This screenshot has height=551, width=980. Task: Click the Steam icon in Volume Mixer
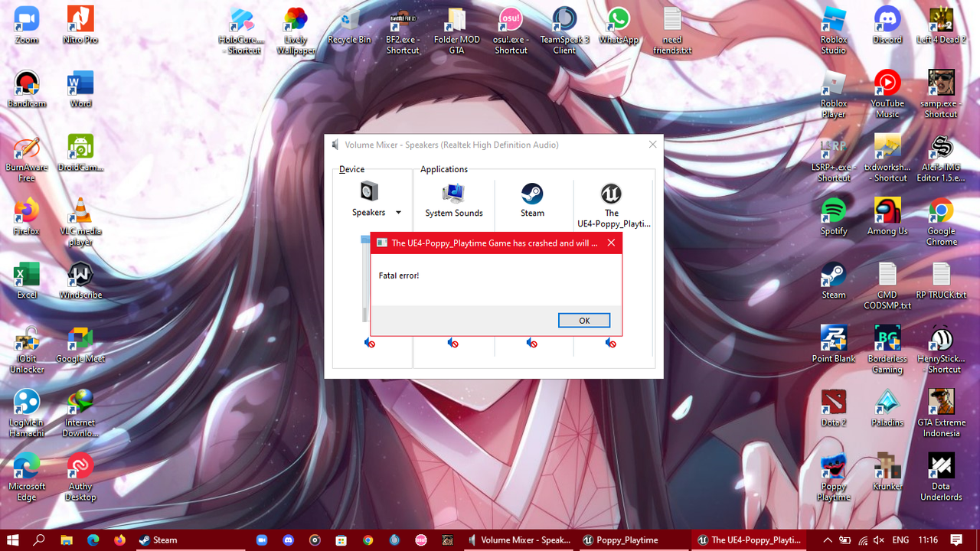(x=532, y=193)
